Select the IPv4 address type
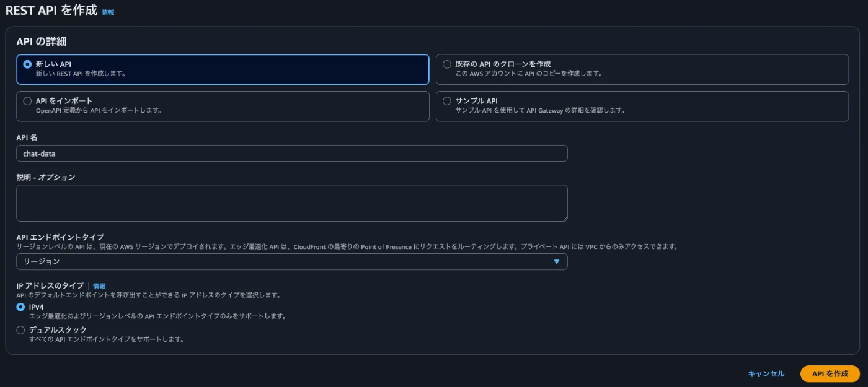This screenshot has height=387, width=868. [21, 307]
